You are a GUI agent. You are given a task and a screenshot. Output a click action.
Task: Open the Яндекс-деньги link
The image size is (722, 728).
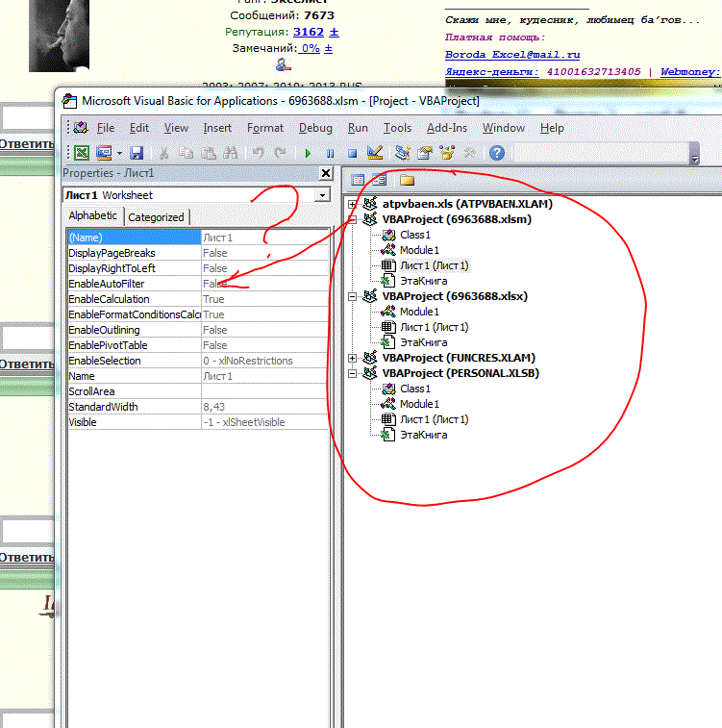(x=492, y=72)
